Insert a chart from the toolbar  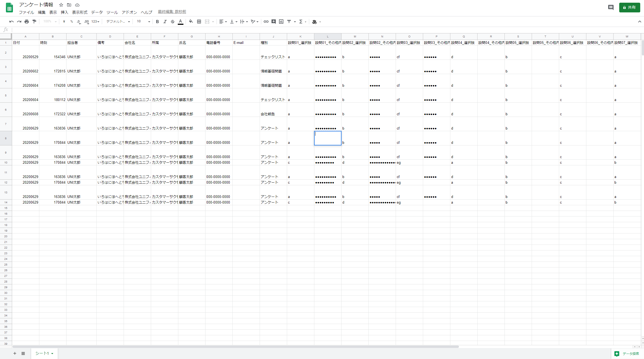click(281, 22)
